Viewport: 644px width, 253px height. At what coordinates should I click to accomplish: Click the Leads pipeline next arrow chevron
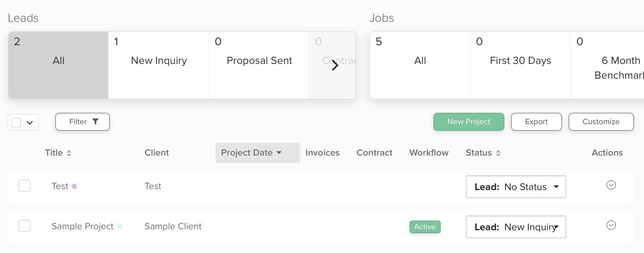(335, 66)
